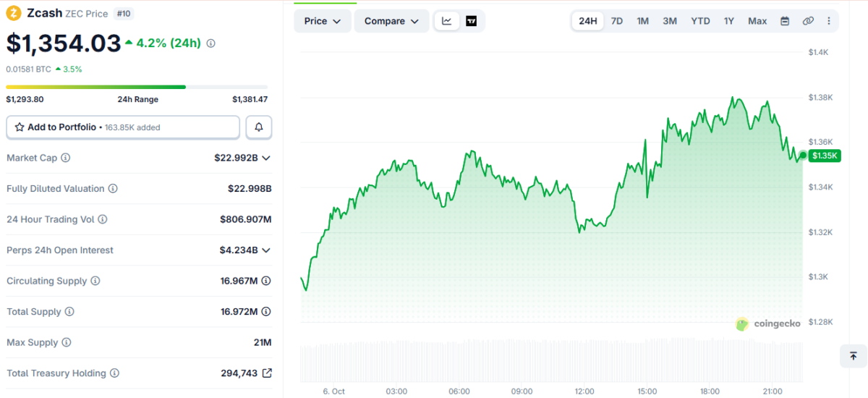Click the $4.234B open interest value
Image resolution: width=868 pixels, height=398 pixels.
pos(239,250)
